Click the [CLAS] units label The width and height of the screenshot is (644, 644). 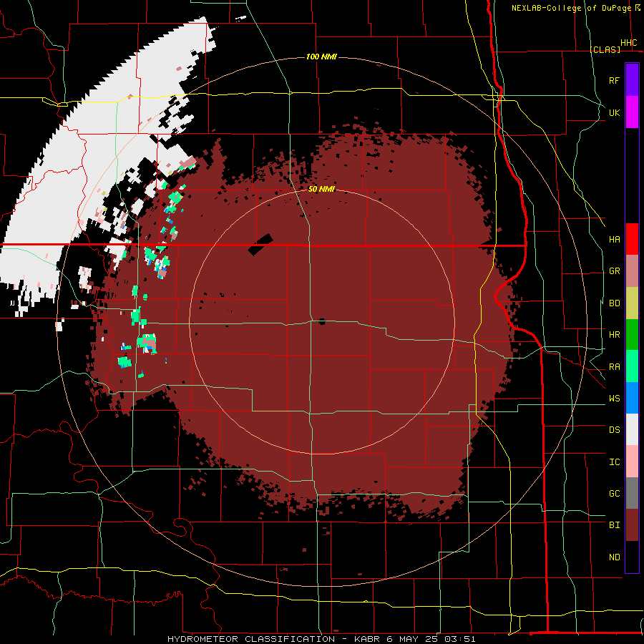605,49
